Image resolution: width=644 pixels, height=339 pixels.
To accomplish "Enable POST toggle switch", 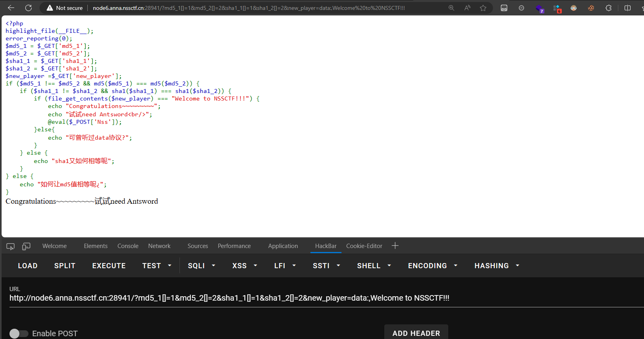I will pos(19,333).
